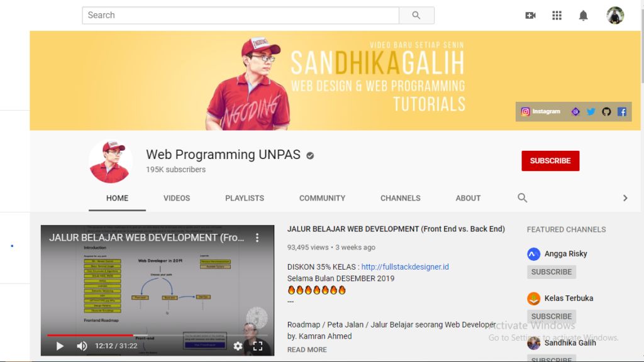Switch to the PLAYLISTS tab

click(x=245, y=198)
